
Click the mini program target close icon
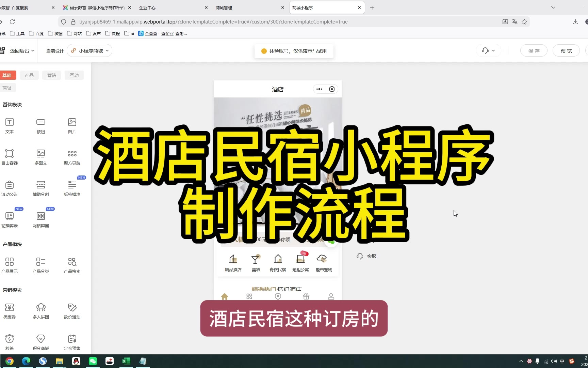[x=332, y=89]
